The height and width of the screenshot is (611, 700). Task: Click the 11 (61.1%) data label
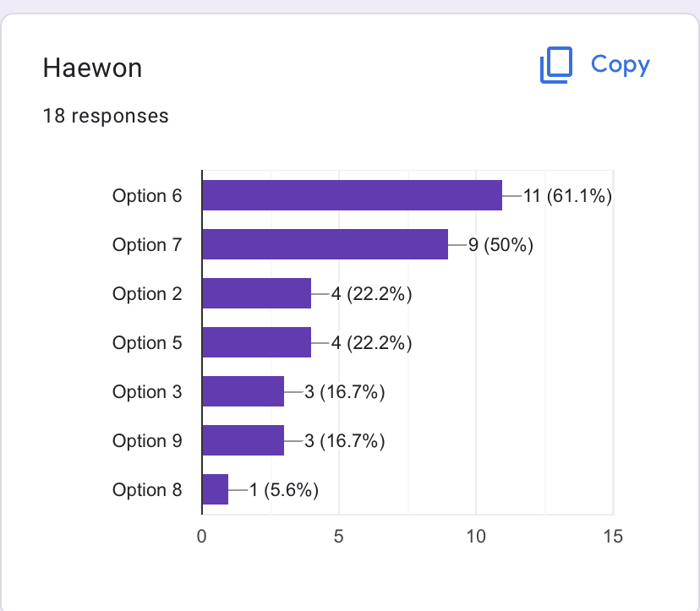(567, 195)
